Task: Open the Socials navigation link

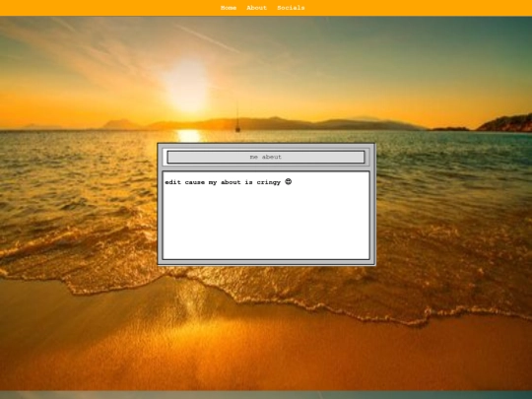Action: (291, 8)
